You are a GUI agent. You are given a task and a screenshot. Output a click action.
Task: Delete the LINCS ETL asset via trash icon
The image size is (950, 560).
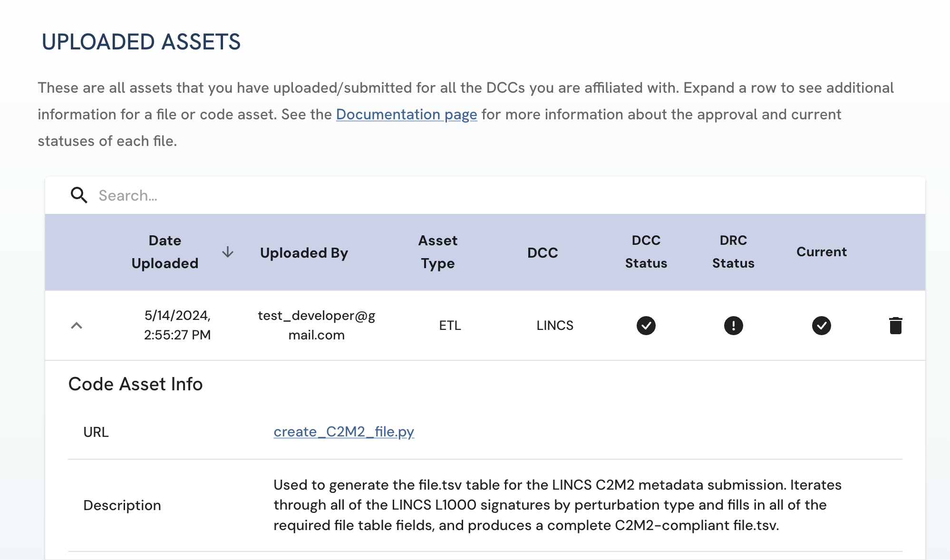895,326
